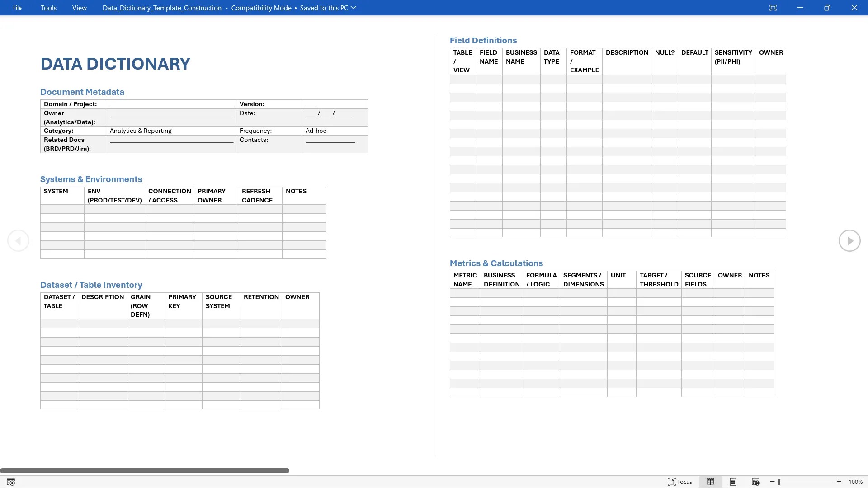Image resolution: width=868 pixels, height=488 pixels.
Task: Switch to Web Layout view
Action: (755, 482)
